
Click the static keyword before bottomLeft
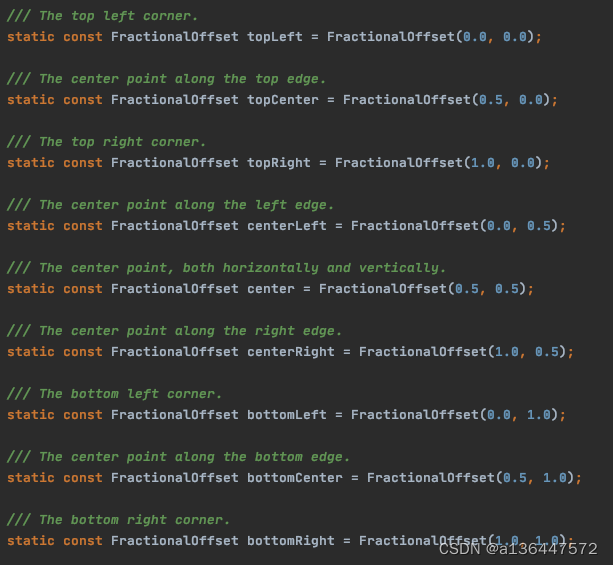(x=31, y=414)
